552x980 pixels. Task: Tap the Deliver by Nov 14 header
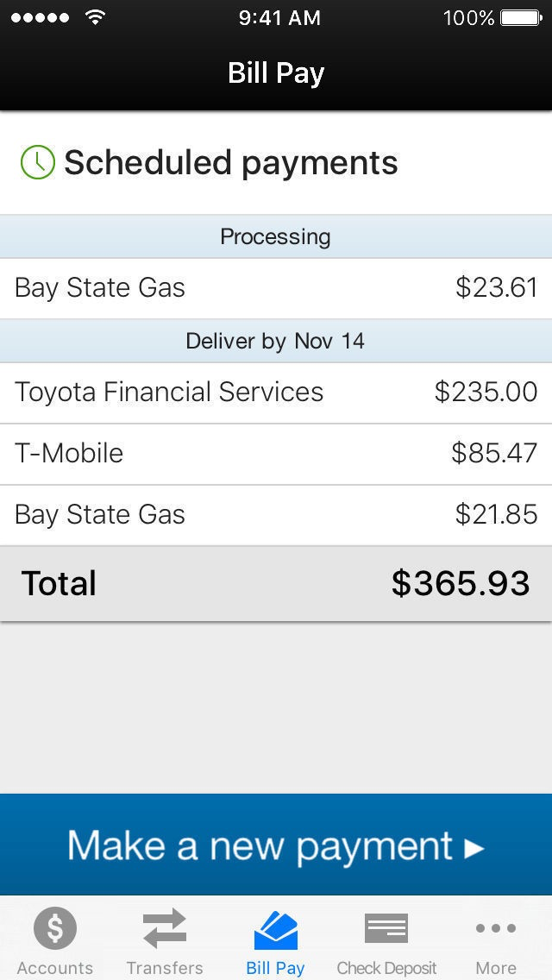[276, 342]
